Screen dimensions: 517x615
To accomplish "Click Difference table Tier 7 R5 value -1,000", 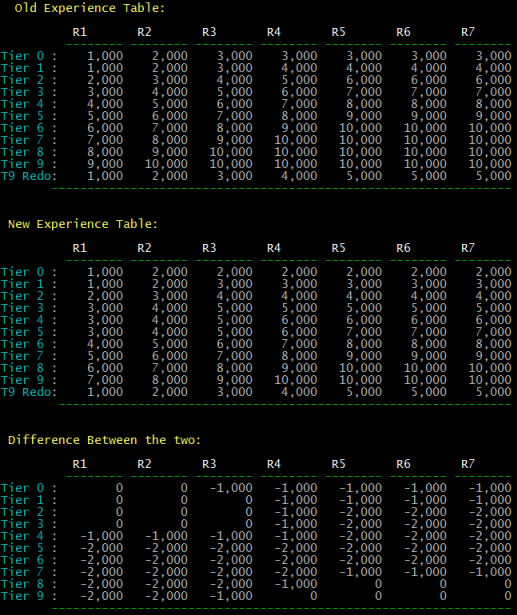I will point(360,572).
